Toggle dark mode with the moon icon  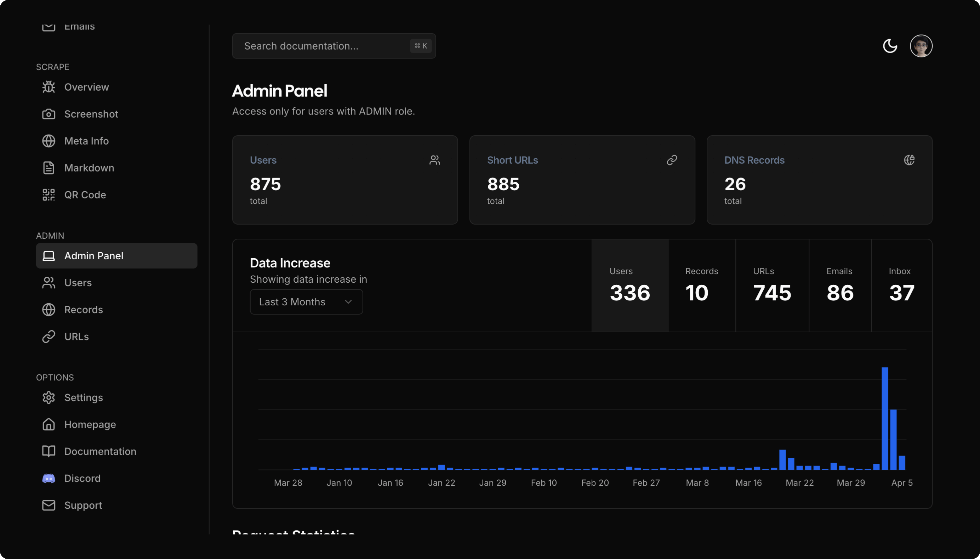[890, 46]
